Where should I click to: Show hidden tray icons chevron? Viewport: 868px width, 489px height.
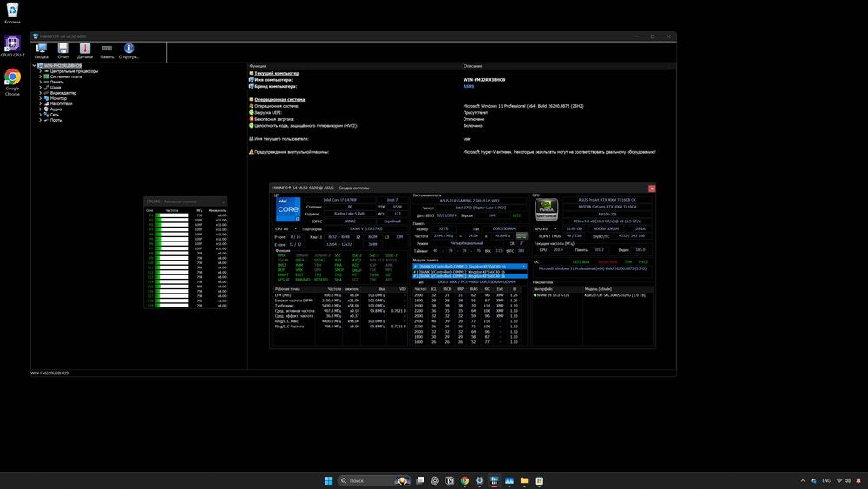(x=803, y=480)
